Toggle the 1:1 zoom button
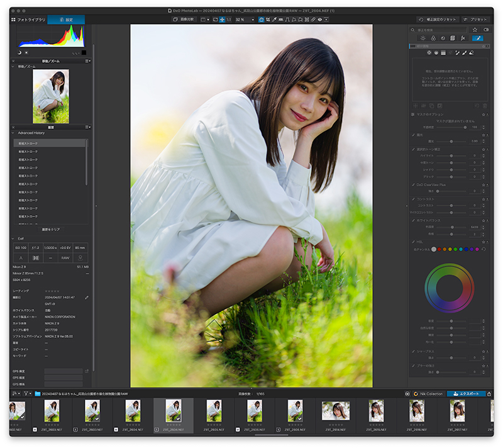Image resolution: width=503 pixels, height=448 pixels. pos(228,20)
